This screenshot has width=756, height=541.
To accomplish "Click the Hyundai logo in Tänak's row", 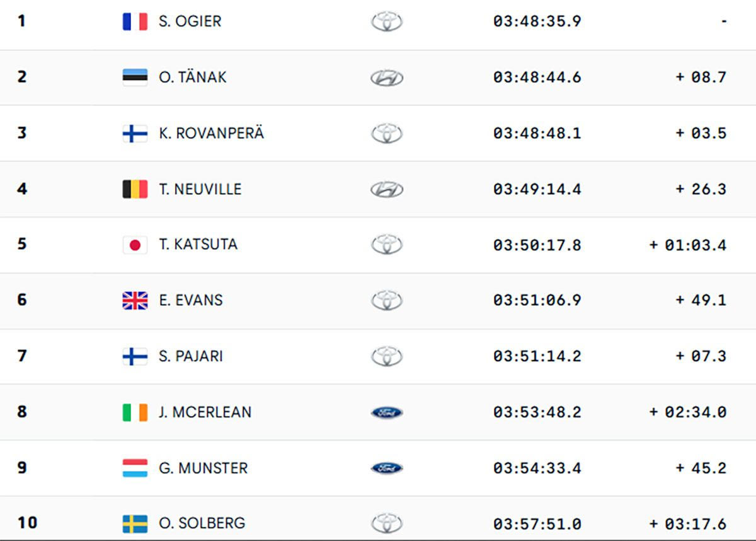I will click(386, 78).
